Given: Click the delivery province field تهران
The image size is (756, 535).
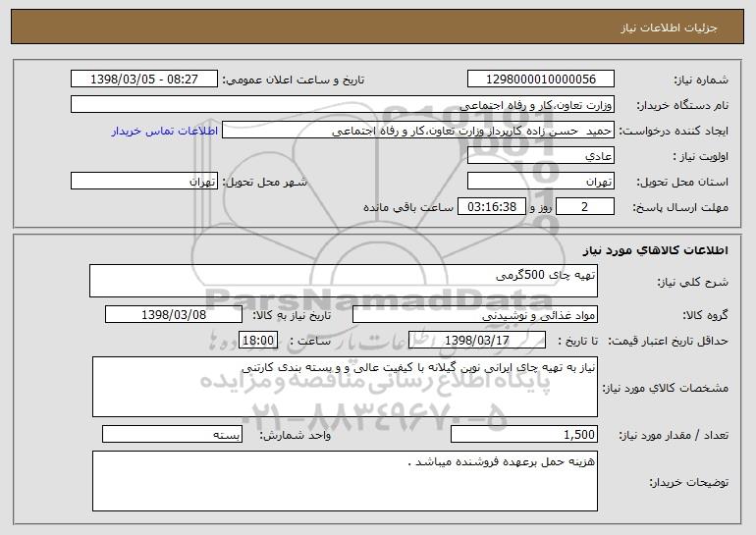Looking at the screenshot, I should click(540, 182).
